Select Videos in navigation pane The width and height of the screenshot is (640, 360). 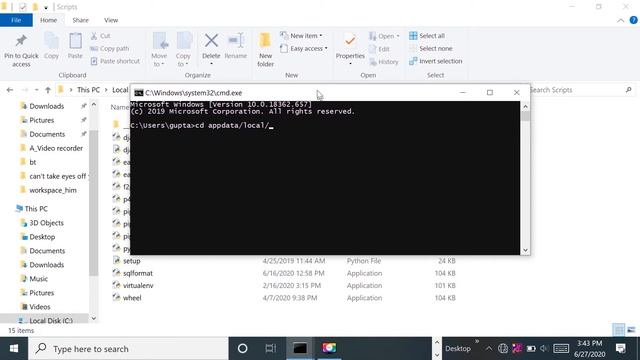point(40,307)
